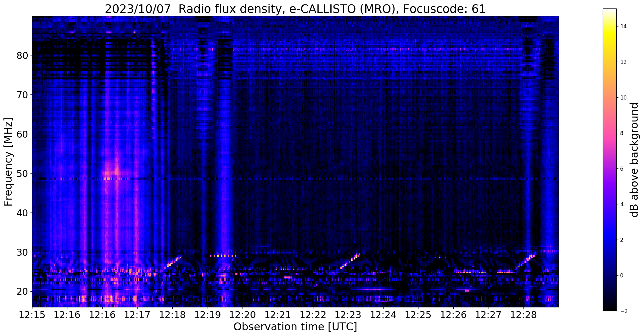Click the 12:23 time tick label
Viewport: 644px width, 336px height.
tap(348, 315)
